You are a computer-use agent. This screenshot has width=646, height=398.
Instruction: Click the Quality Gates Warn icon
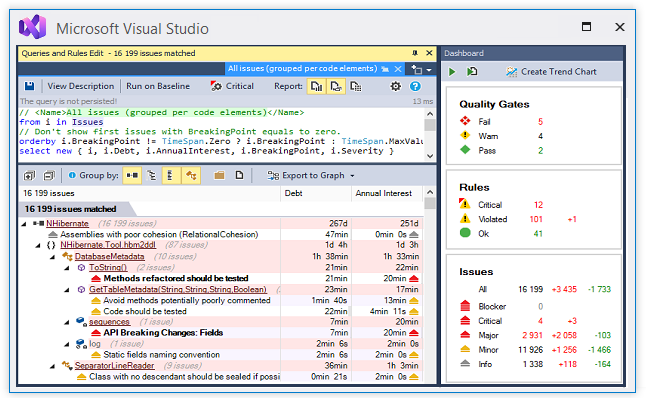point(465,136)
